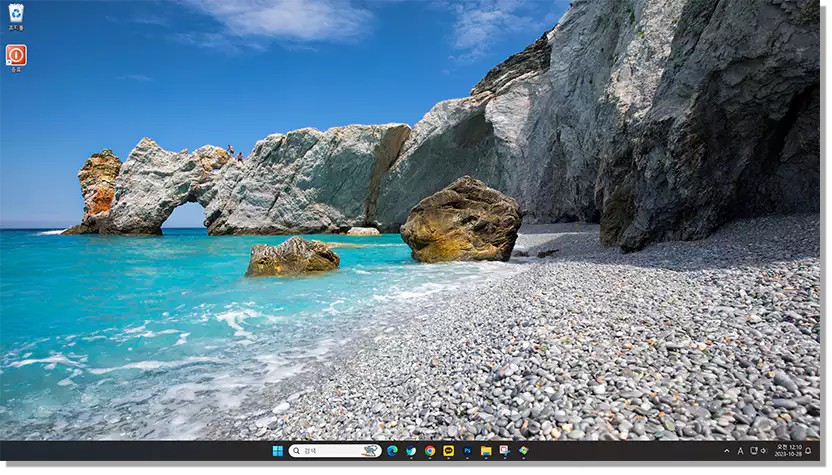Open the notification bell in taskbar
This screenshot has width=832, height=475.
pyautogui.click(x=809, y=451)
